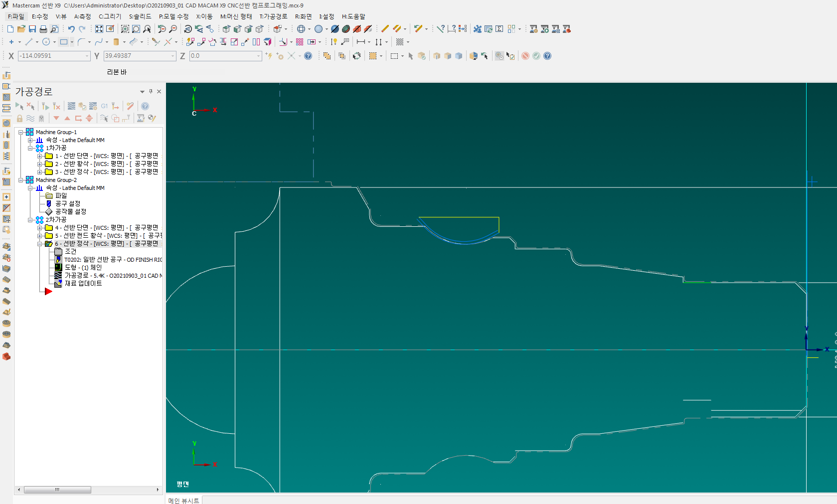Expand operation 1 - 선반 단면
The image size is (837, 504).
pyautogui.click(x=40, y=156)
